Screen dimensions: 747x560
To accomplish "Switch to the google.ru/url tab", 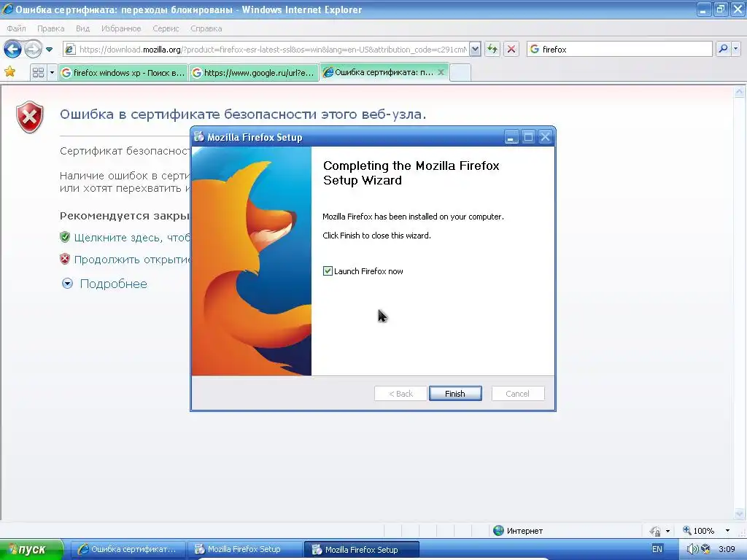I will coord(254,73).
